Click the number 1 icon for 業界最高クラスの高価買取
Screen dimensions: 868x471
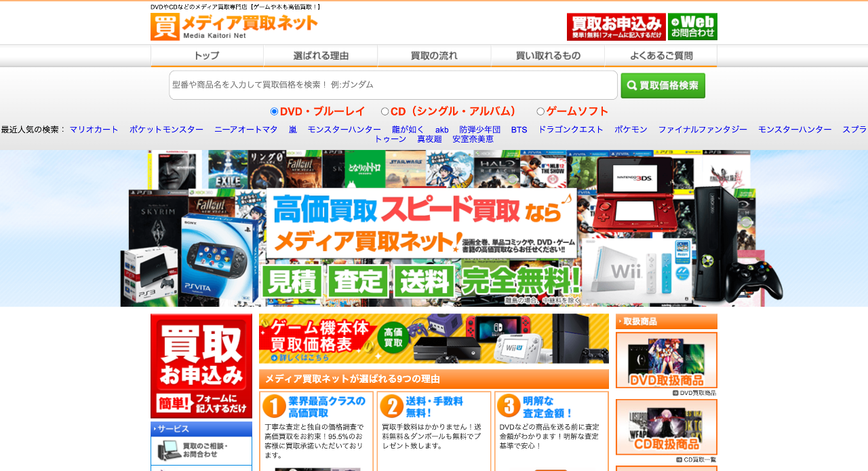[274, 407]
